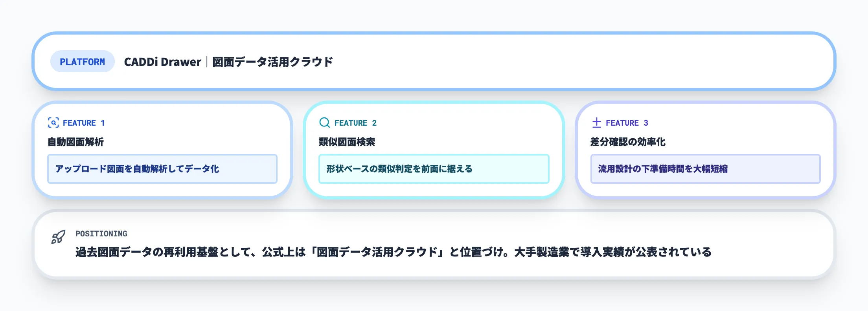
Task: Click the positioning description sentence
Action: click(x=393, y=252)
